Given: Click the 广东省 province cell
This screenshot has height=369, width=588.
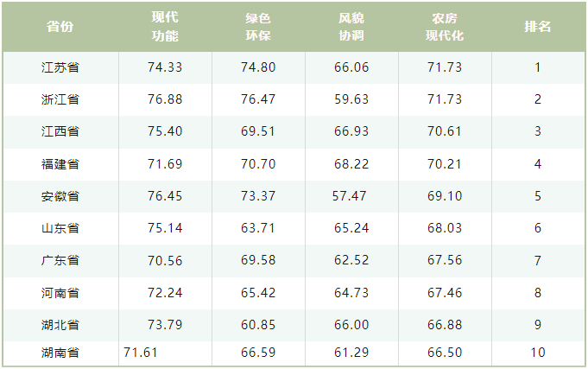Looking at the screenshot, I should coord(60,260).
